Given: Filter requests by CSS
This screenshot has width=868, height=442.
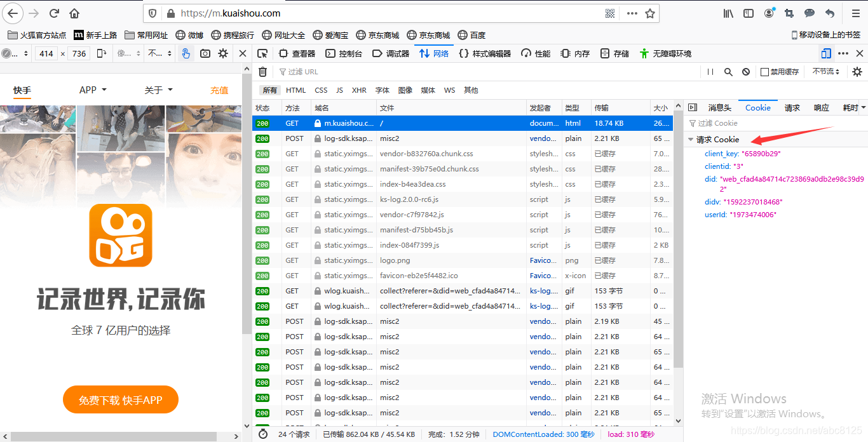Looking at the screenshot, I should click(321, 90).
